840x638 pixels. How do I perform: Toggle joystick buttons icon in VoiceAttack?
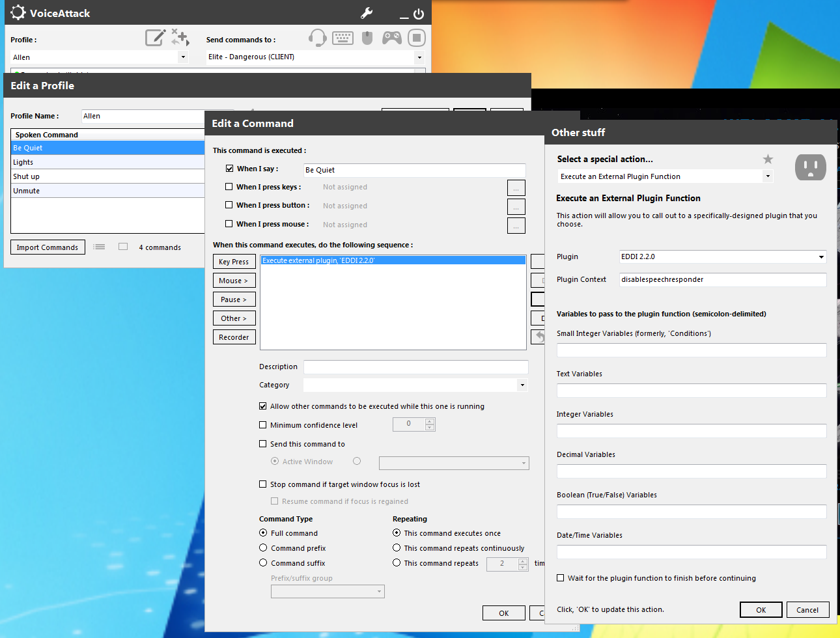[x=391, y=38]
